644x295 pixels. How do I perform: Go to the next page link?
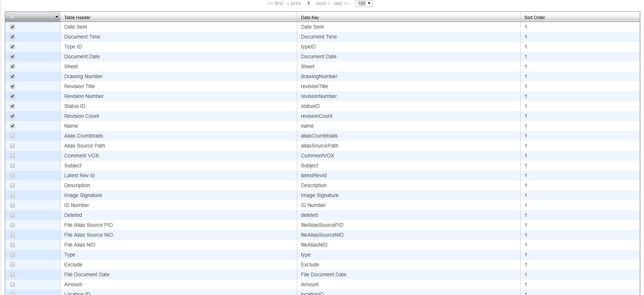point(323,3)
